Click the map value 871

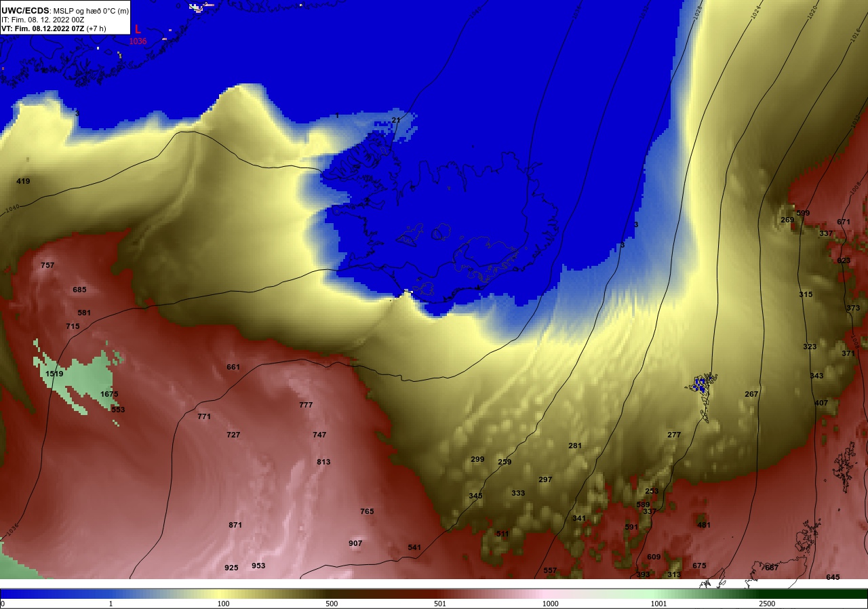click(x=235, y=525)
